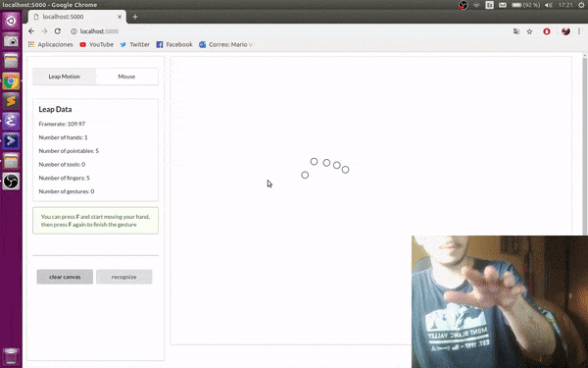Click the recognize button
This screenshot has height=368, width=588.
(x=123, y=277)
